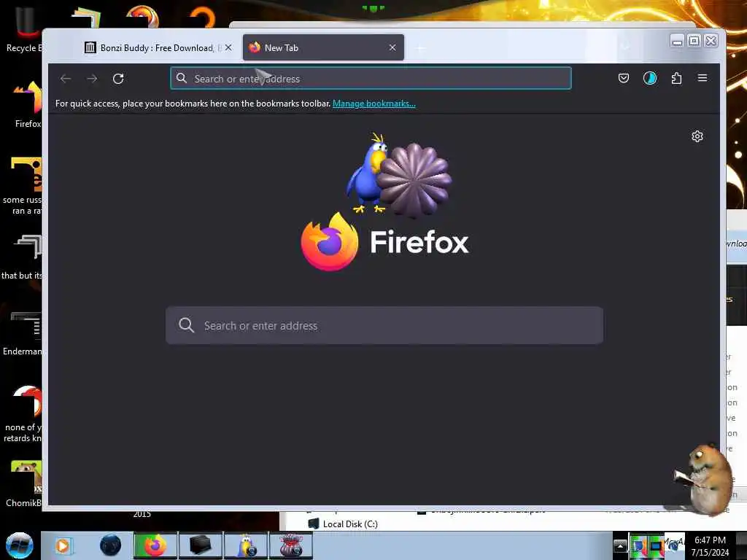This screenshot has width=747, height=560.
Task: Open the Firefox account profile icon
Action: 650,78
